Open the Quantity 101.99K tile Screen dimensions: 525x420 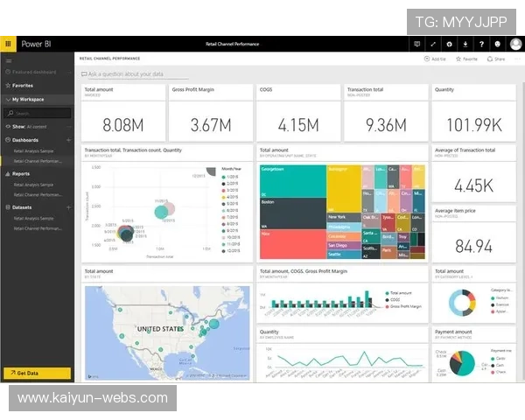[473, 113]
